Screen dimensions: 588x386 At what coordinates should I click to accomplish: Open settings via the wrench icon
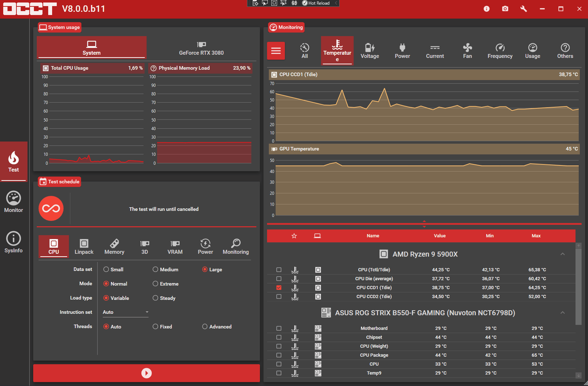[x=523, y=9]
